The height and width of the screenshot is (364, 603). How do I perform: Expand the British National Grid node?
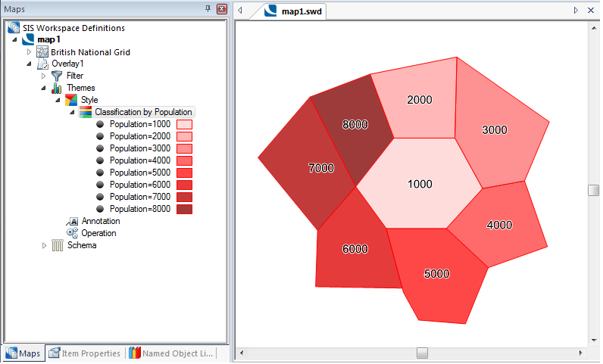coord(30,52)
